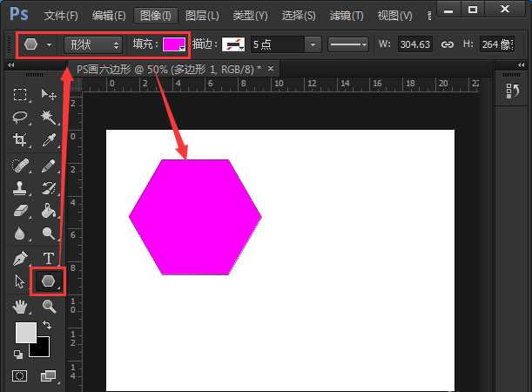Image resolution: width=532 pixels, height=392 pixels.
Task: Select the Magic Wand tool
Action: click(x=49, y=117)
